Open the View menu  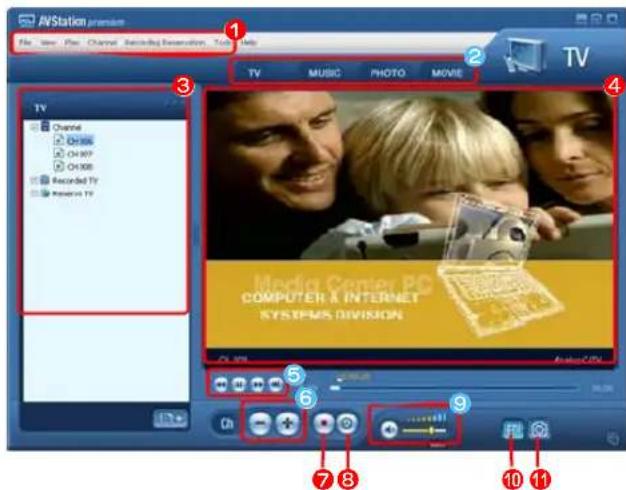tap(48, 42)
